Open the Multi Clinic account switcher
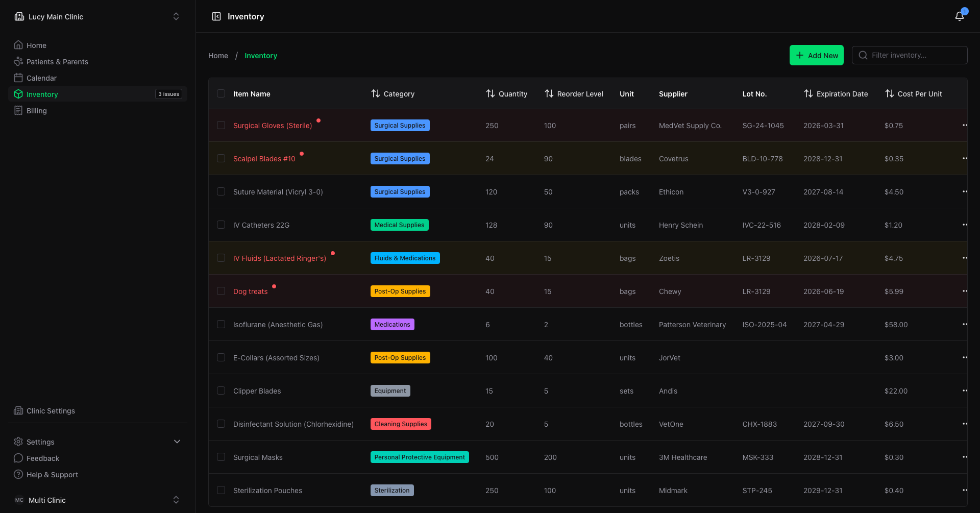The width and height of the screenshot is (980, 513). click(97, 500)
